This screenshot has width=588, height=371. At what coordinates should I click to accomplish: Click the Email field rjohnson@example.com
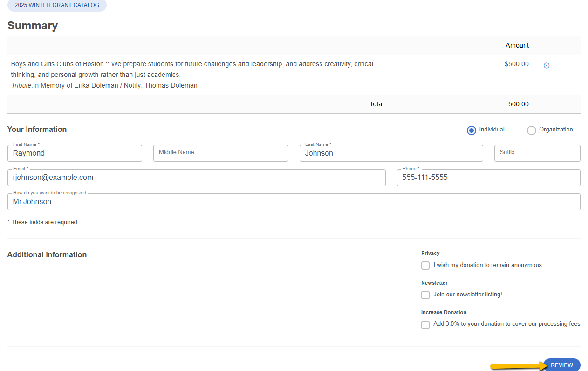point(197,178)
